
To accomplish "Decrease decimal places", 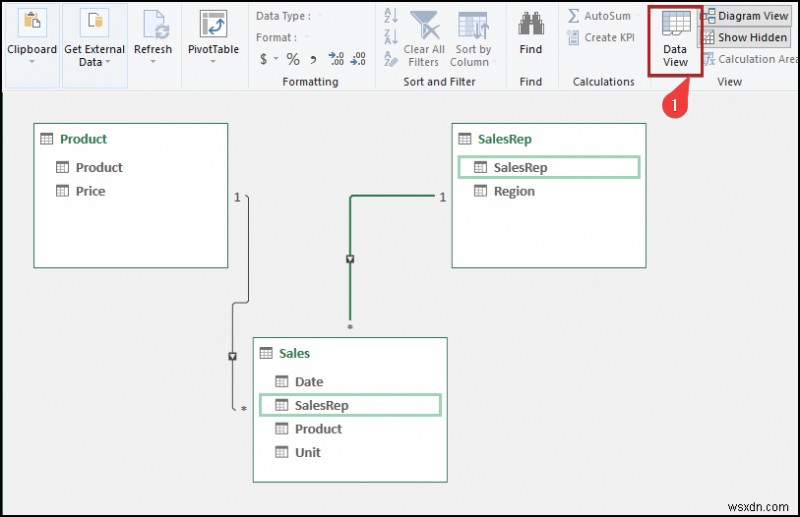I will click(359, 59).
